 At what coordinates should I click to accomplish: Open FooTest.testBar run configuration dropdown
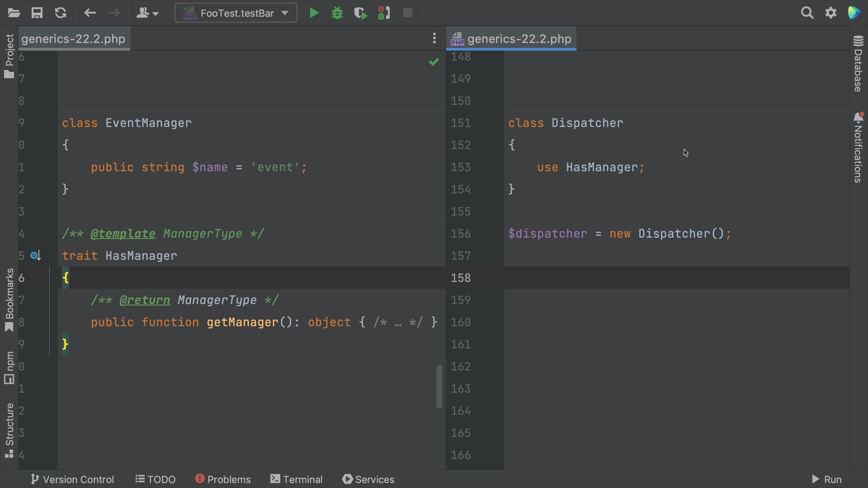[236, 13]
